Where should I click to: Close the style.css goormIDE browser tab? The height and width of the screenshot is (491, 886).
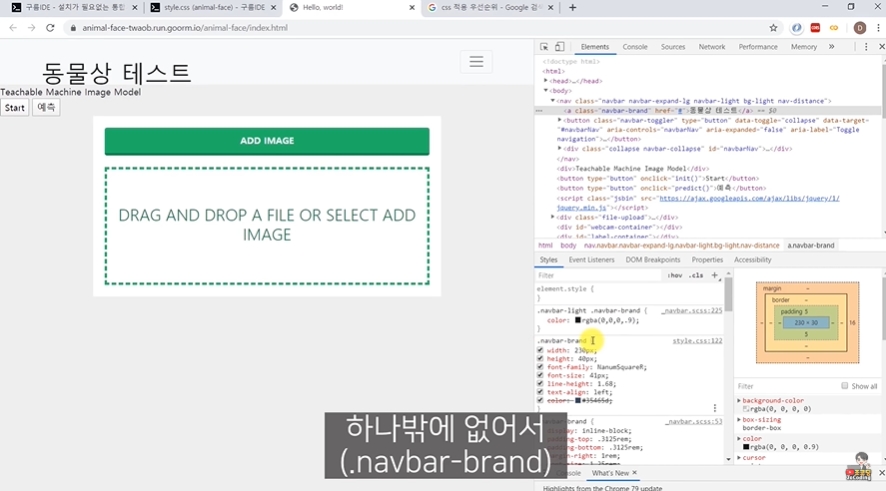(273, 7)
